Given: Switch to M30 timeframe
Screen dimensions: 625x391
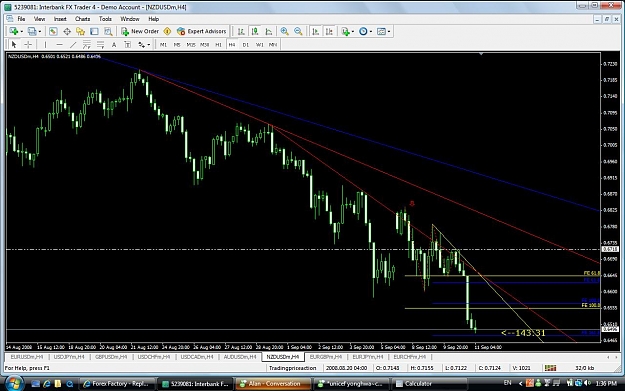Looking at the screenshot, I should click(204, 45).
